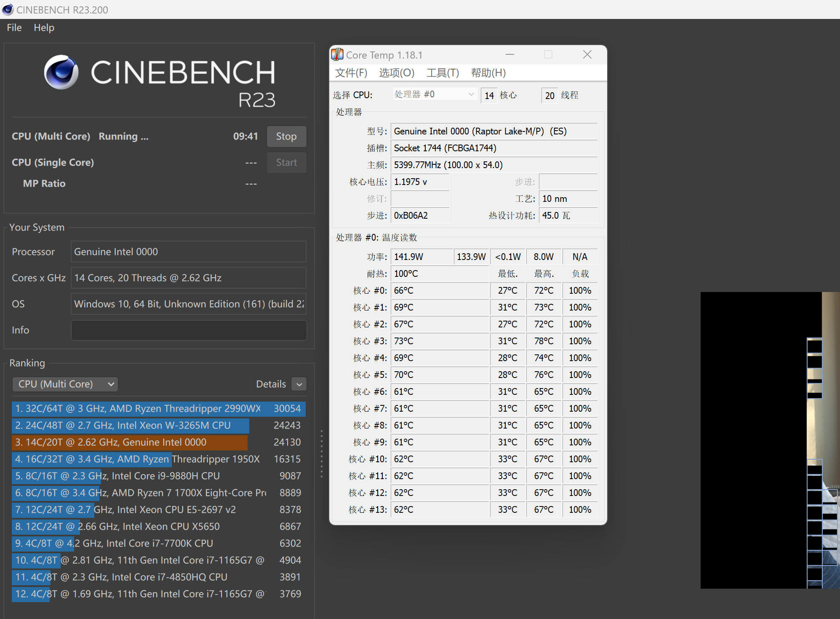Click the 141.9W power reading field

[423, 257]
